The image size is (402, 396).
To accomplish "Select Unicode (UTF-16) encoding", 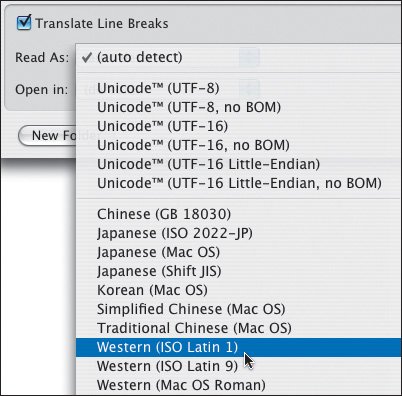I will click(238, 126).
